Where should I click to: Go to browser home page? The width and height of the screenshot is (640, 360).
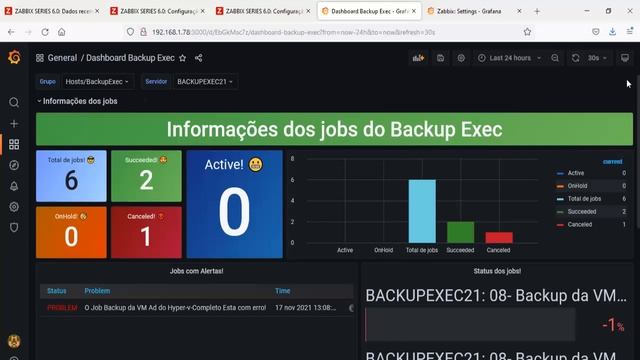[x=61, y=32]
